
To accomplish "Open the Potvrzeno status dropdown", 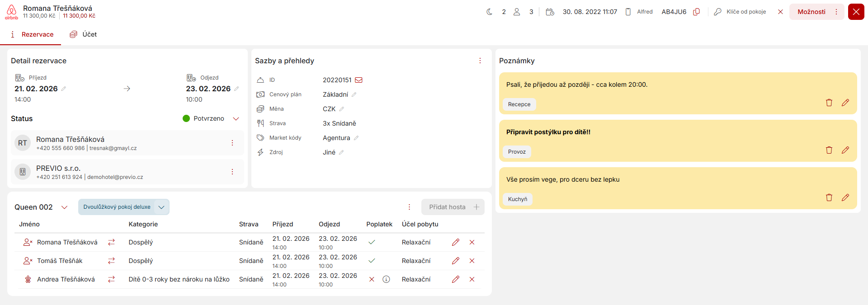I will (236, 118).
